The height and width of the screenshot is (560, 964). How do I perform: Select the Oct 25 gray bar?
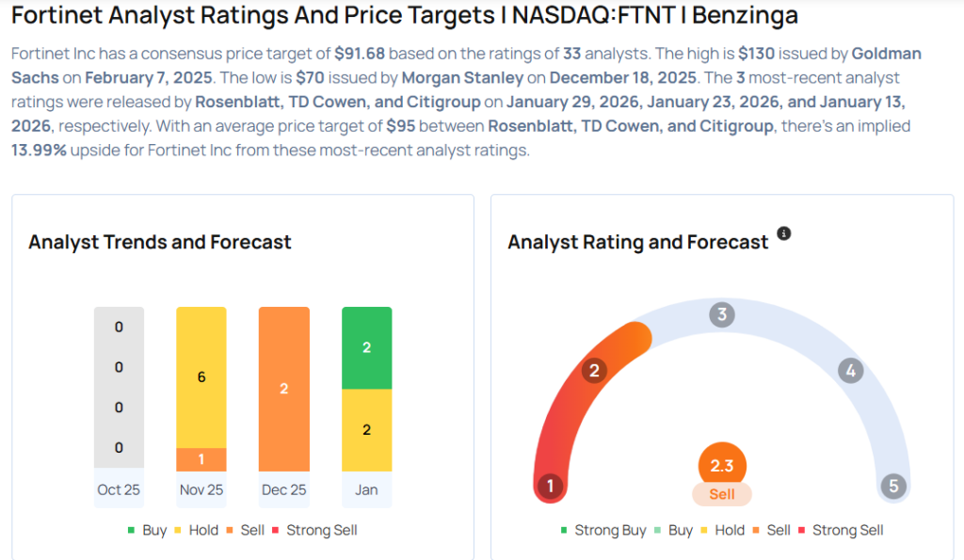(x=119, y=388)
